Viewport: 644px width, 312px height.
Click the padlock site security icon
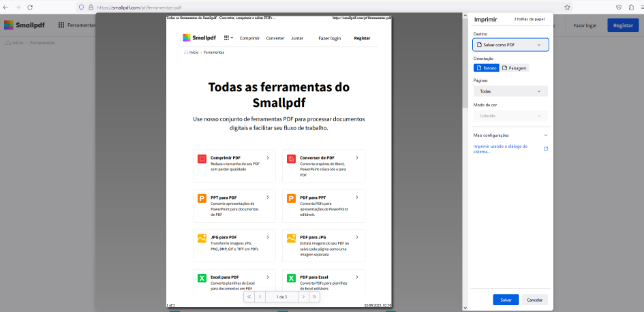click(x=91, y=7)
